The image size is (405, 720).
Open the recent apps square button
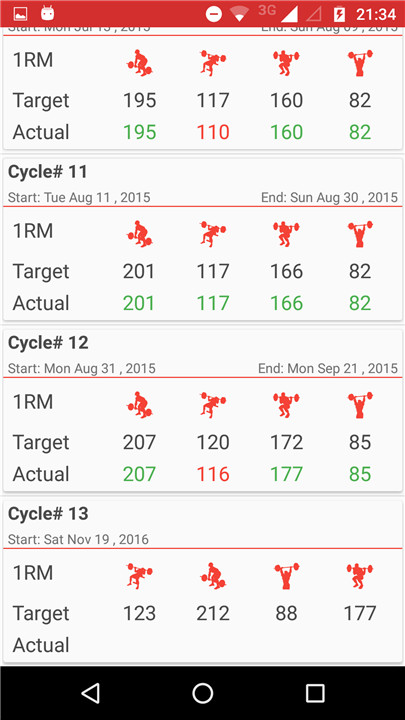point(315,693)
